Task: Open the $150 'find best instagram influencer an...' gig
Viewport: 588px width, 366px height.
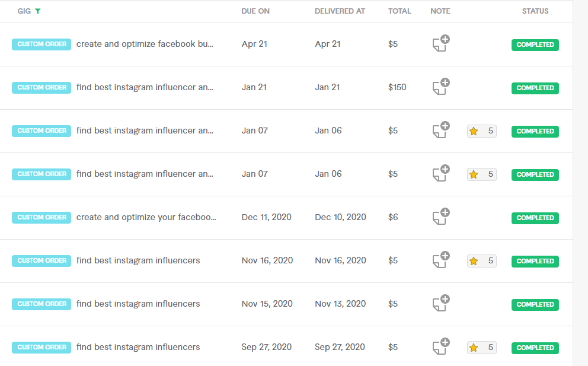Action: 145,87
